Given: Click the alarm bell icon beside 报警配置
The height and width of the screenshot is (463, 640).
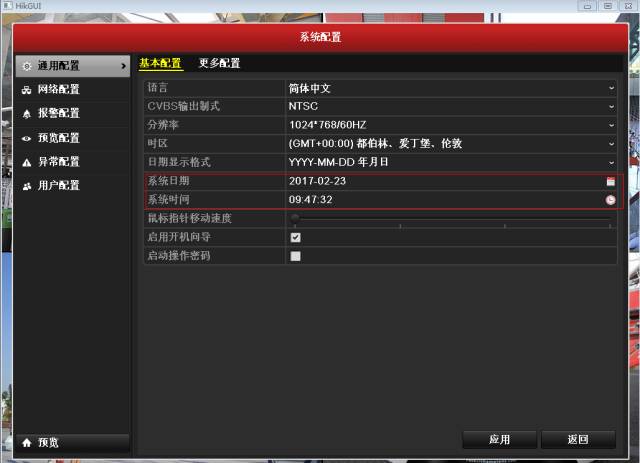Looking at the screenshot, I should [26, 114].
